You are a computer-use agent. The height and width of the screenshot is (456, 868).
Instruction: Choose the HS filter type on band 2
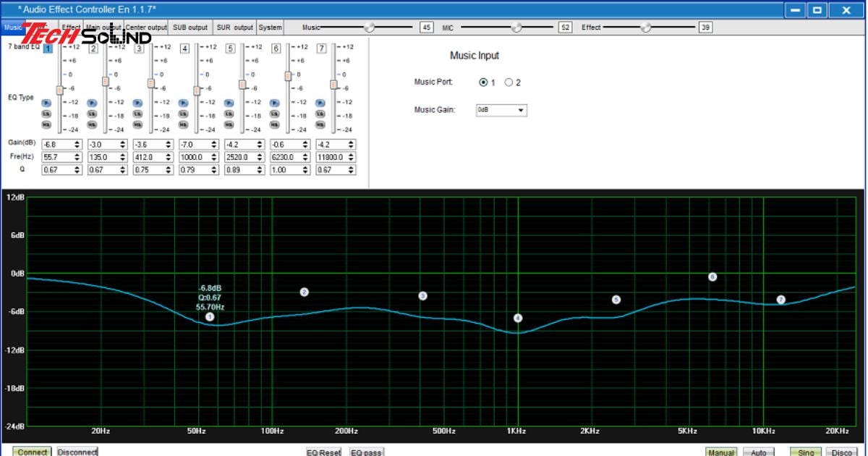point(92,124)
